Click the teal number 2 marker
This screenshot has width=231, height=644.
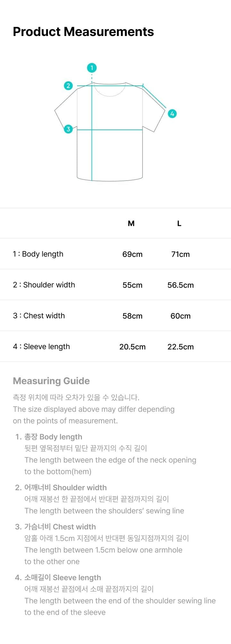[68, 86]
